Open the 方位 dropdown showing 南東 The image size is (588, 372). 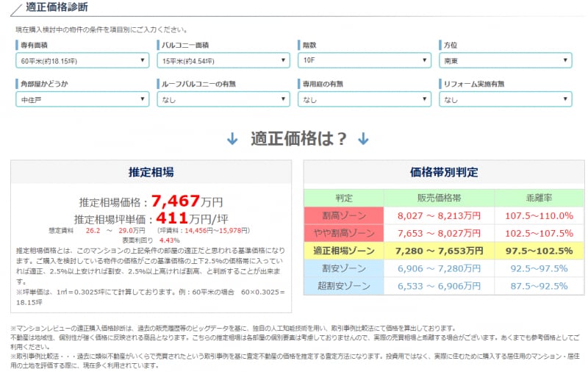[506, 60]
